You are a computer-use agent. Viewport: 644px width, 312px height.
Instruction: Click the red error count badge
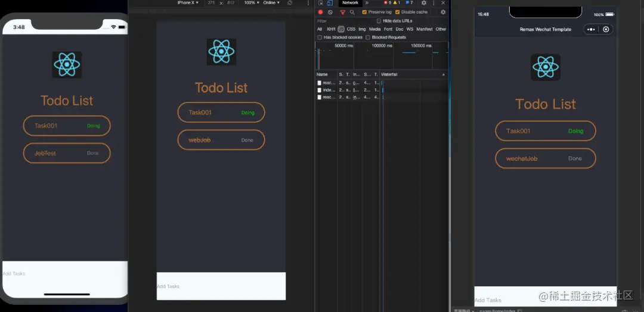click(x=388, y=3)
